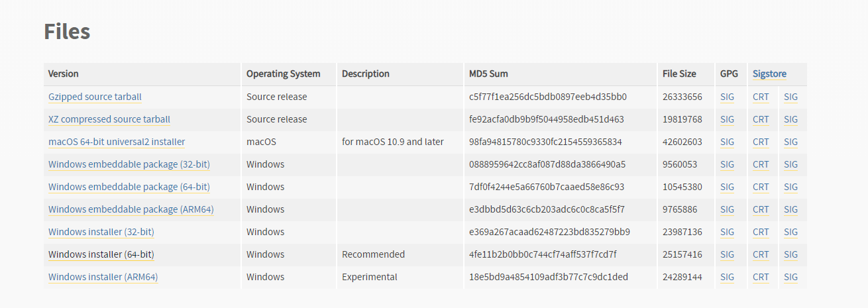Open GPG SIG for Windows installer (ARM64)
The image size is (868, 308).
(727, 277)
